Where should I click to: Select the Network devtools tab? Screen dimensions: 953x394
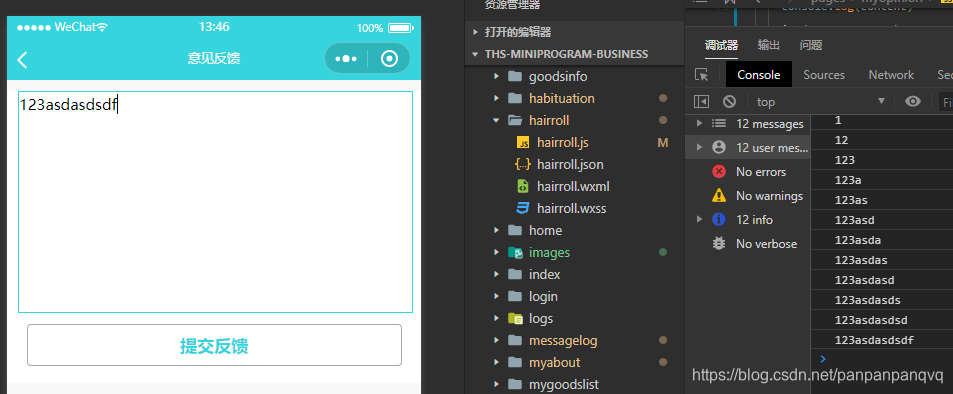(x=891, y=75)
